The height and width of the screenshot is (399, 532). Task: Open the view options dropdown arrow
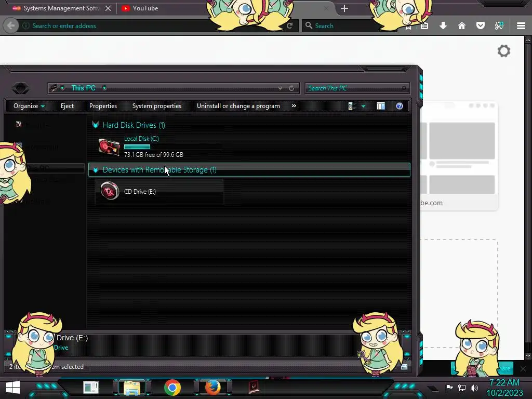363,106
